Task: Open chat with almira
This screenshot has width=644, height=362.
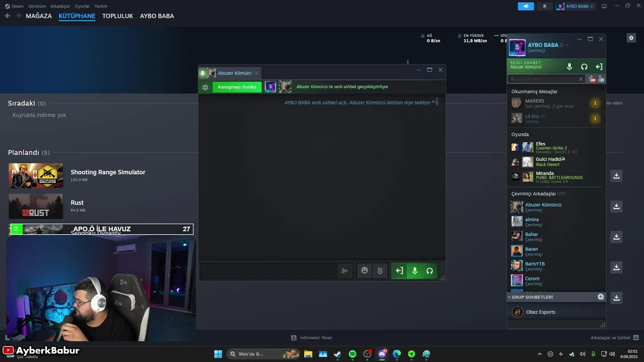Action: tap(556, 222)
